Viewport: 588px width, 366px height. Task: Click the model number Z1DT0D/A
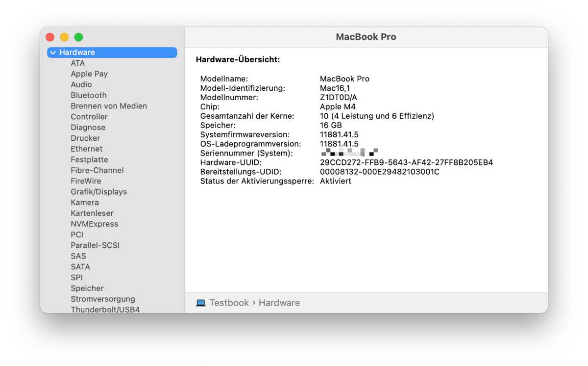point(339,98)
